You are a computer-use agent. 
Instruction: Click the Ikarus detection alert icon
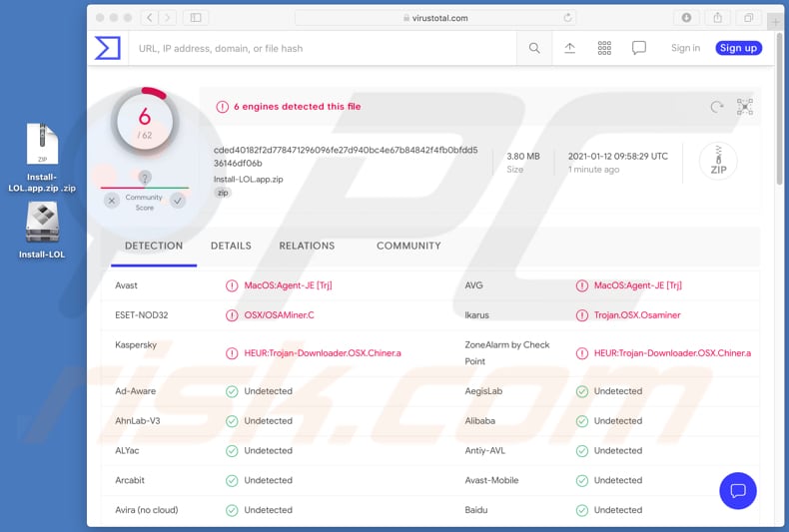[x=581, y=315]
